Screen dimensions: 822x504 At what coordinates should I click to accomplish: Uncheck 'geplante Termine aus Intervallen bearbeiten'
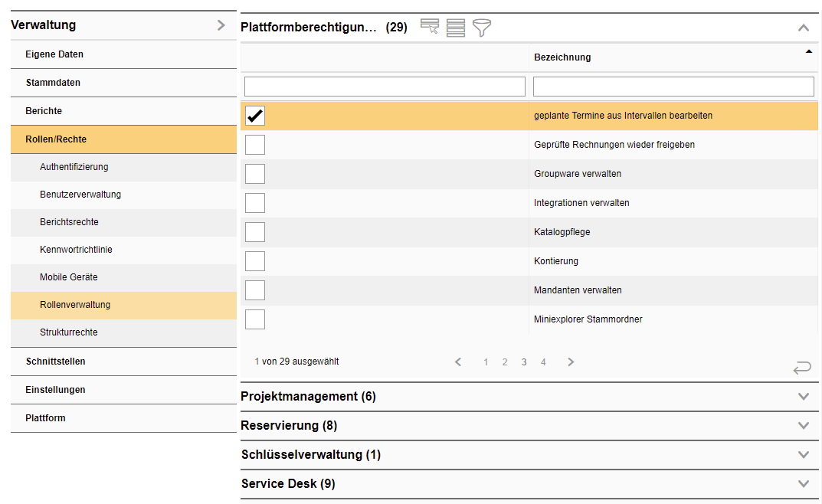tap(255, 116)
